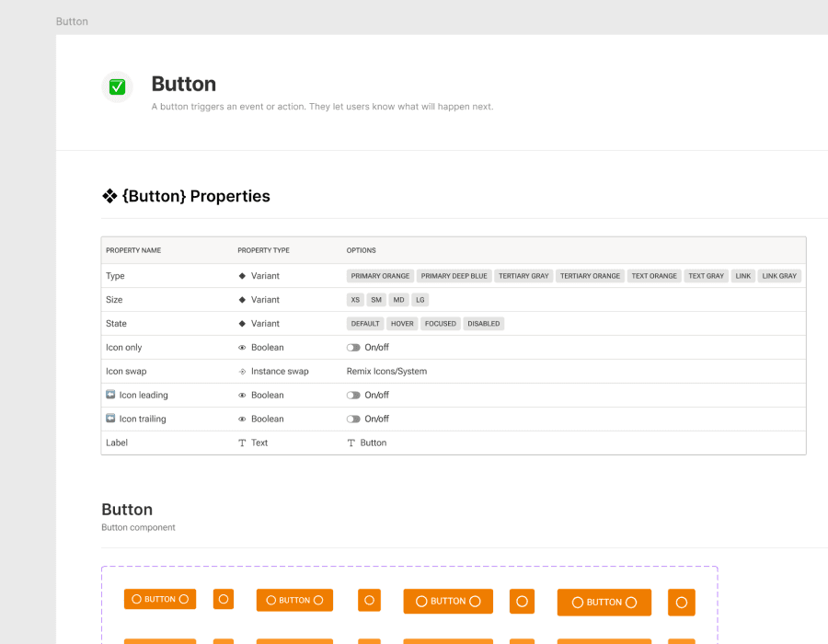
Task: Click the dashed purple component frame border
Action: pos(408,565)
